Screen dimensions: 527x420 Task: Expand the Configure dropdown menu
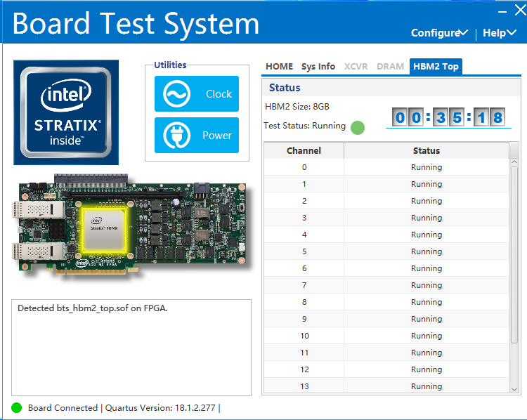coord(439,33)
